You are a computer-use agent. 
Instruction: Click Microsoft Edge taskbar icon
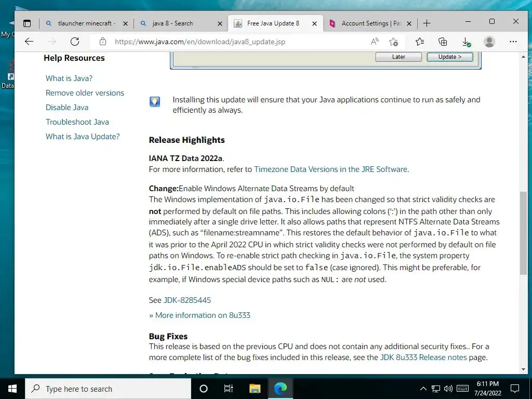(281, 389)
